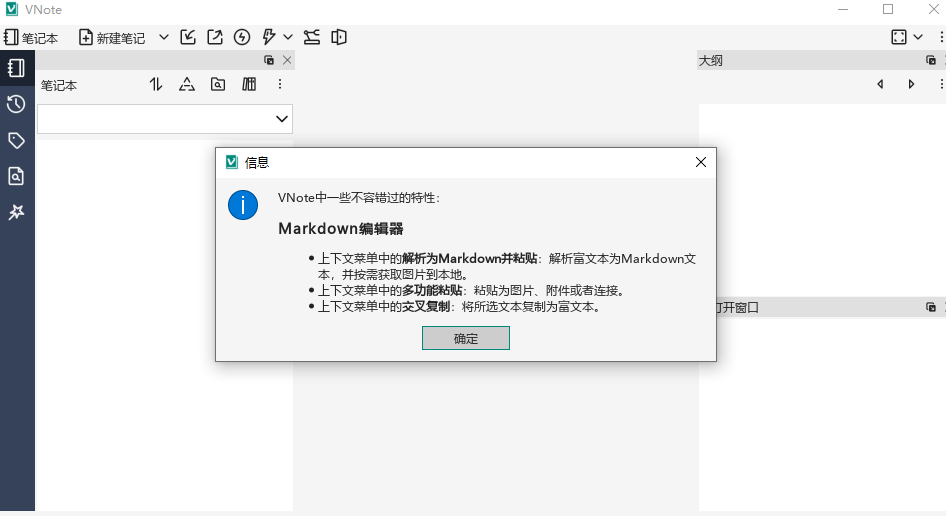Open the notebook panel three-dot menu
Image resolution: width=946 pixels, height=516 pixels.
point(280,85)
